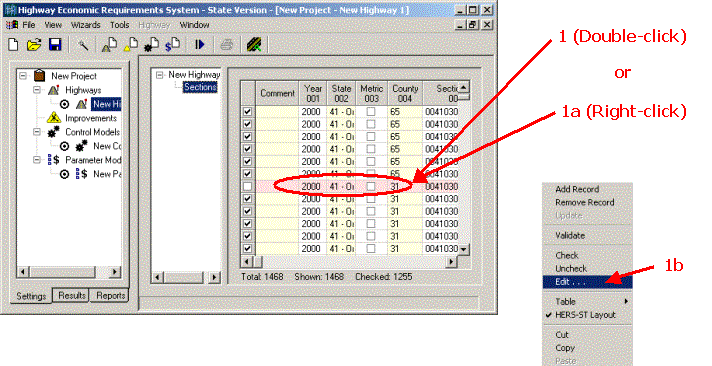Screen dimensions: 712x366
Task: Toggle the Metric checkbox in the highlighted row
Action: (371, 186)
